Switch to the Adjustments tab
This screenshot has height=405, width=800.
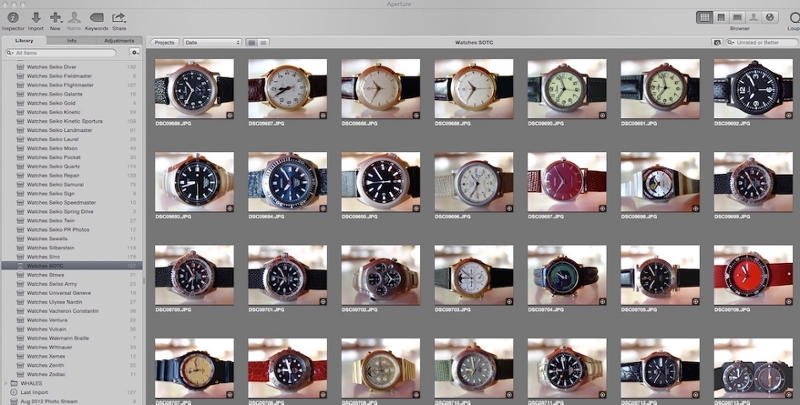click(x=119, y=41)
